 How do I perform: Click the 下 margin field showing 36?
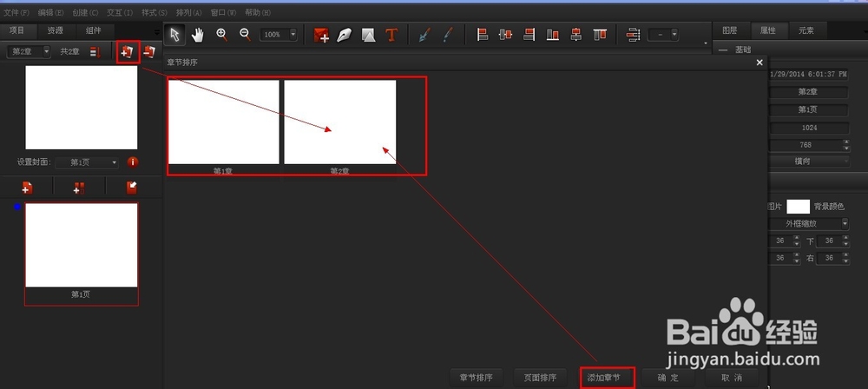pyautogui.click(x=828, y=241)
